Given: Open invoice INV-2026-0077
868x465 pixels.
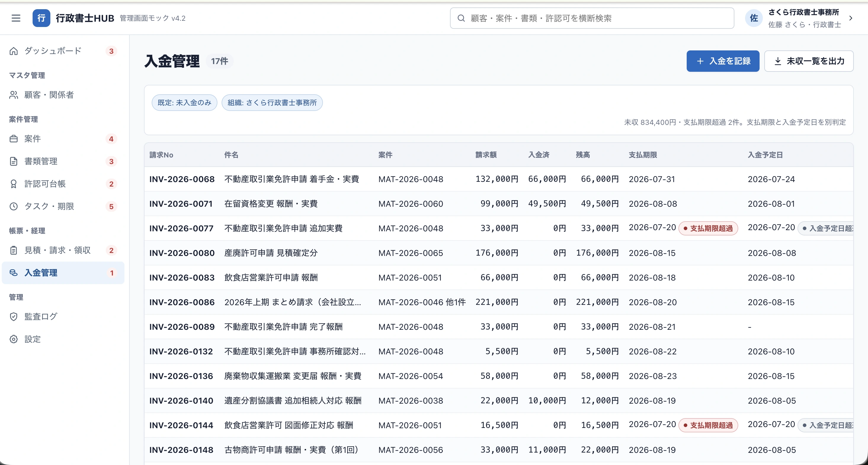Looking at the screenshot, I should point(181,228).
